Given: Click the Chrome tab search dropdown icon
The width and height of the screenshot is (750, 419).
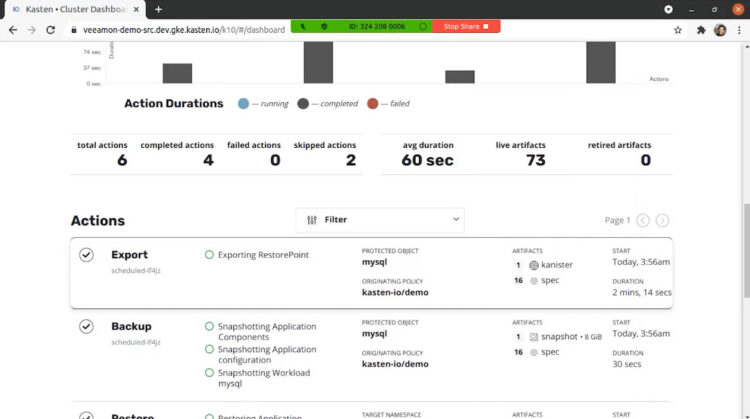Looking at the screenshot, I should (668, 9).
